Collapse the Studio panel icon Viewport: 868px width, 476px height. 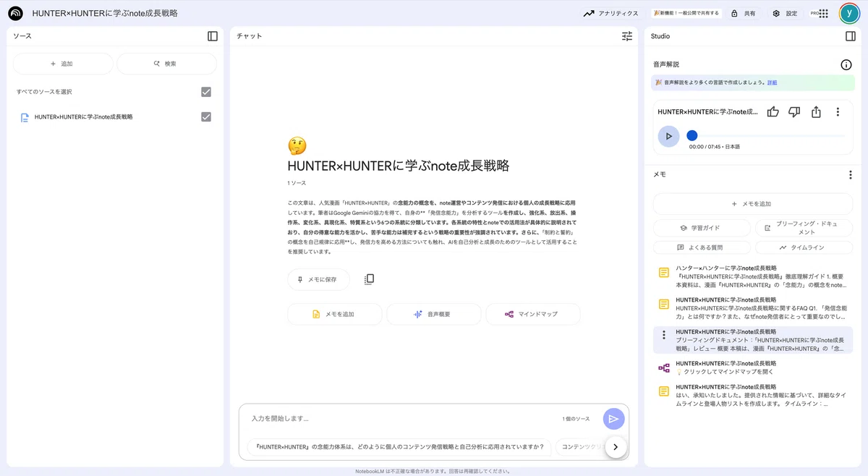850,36
